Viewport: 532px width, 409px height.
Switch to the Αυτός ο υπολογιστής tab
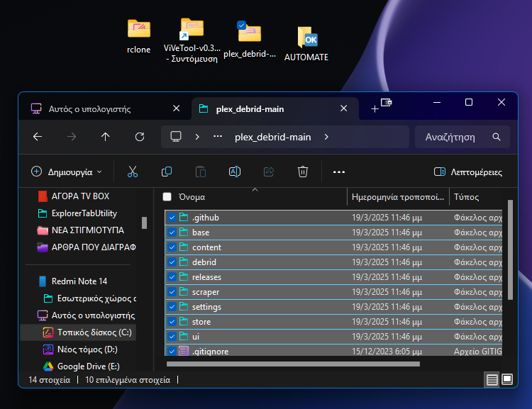pyautogui.click(x=89, y=109)
